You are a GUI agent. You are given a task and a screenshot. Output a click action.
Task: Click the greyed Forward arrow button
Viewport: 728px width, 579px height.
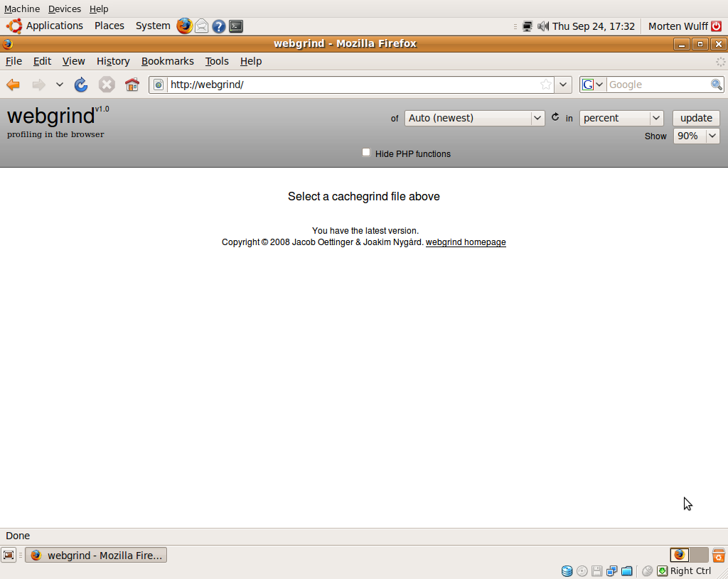click(38, 85)
